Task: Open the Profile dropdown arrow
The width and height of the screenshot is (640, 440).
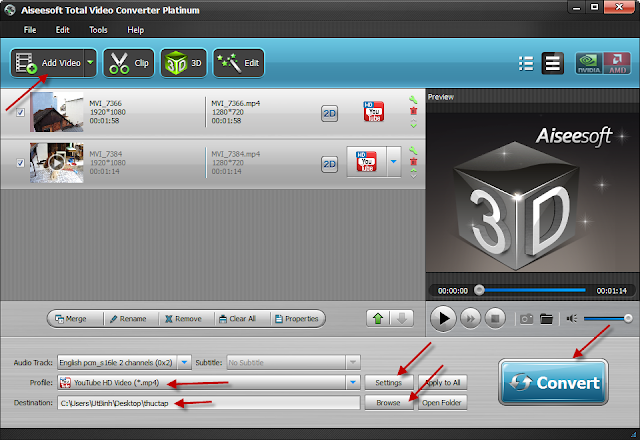Action: [353, 382]
